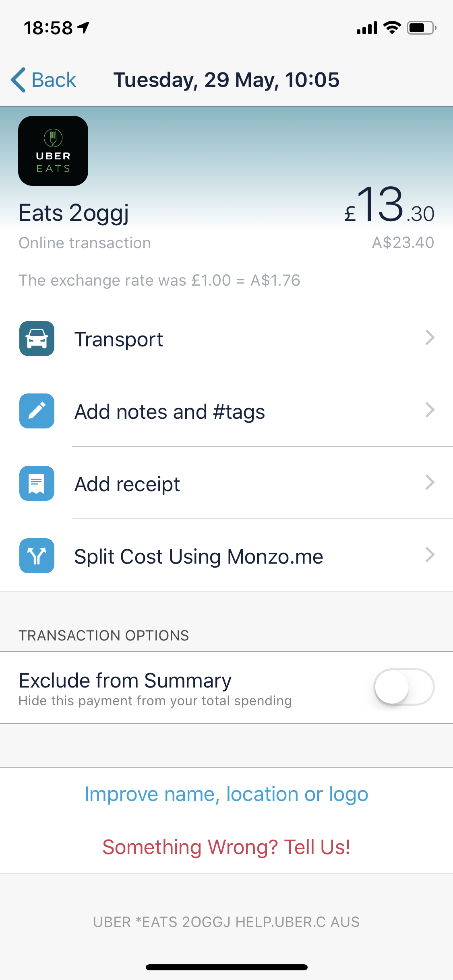Tap the £13.30 transaction amount
This screenshot has height=980, width=453.
[389, 205]
